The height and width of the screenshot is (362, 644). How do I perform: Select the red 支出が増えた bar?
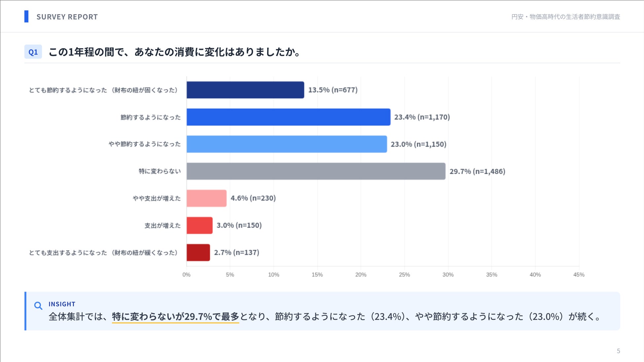pos(199,225)
